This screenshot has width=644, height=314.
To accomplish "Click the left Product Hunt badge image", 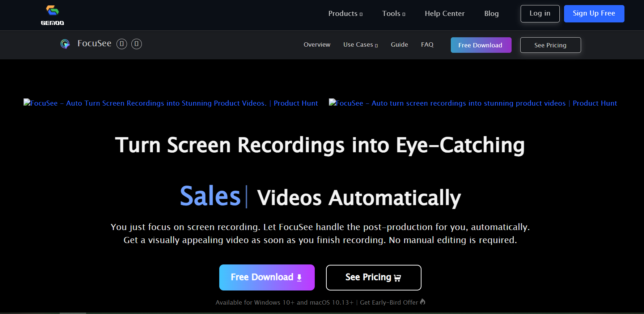I will [170, 103].
